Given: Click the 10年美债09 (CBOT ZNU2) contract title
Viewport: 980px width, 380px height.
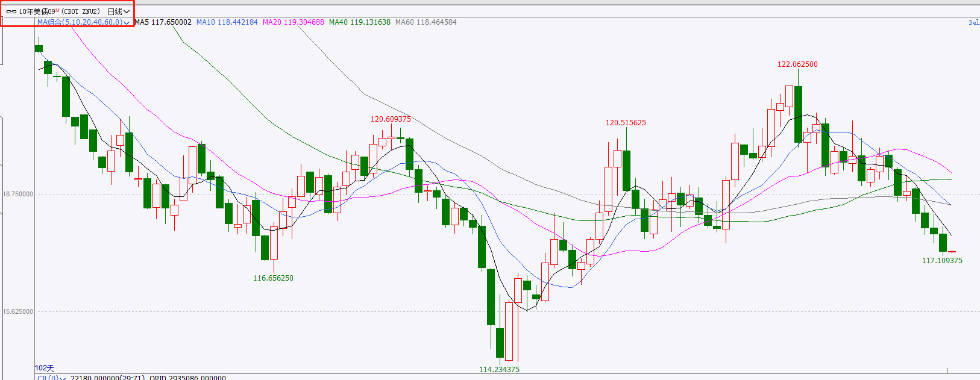Looking at the screenshot, I should 59,11.
